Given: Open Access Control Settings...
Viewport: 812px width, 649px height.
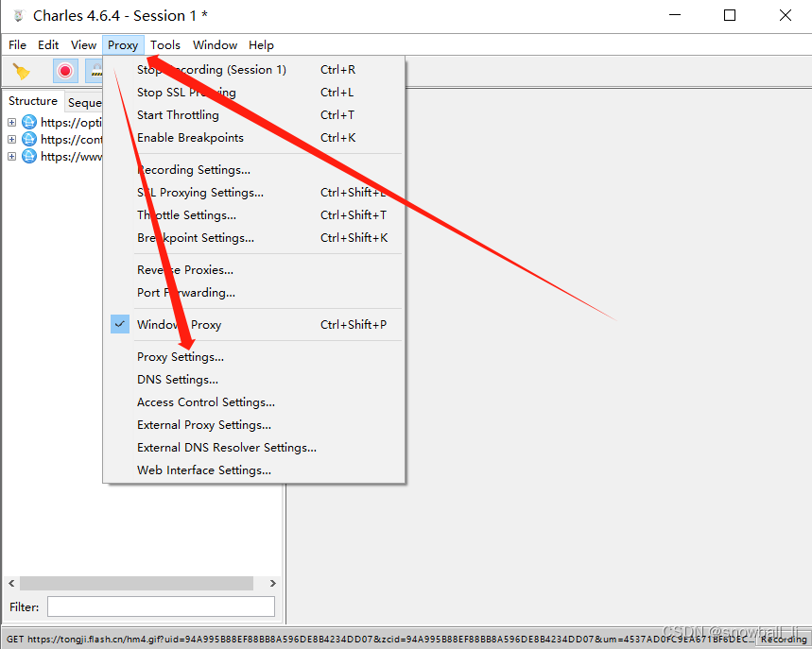Looking at the screenshot, I should click(x=253, y=402).
